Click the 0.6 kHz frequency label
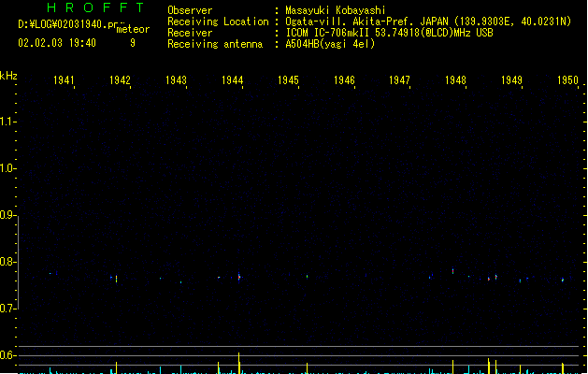Image resolution: width=588 pixels, height=374 pixels. [x=7, y=355]
